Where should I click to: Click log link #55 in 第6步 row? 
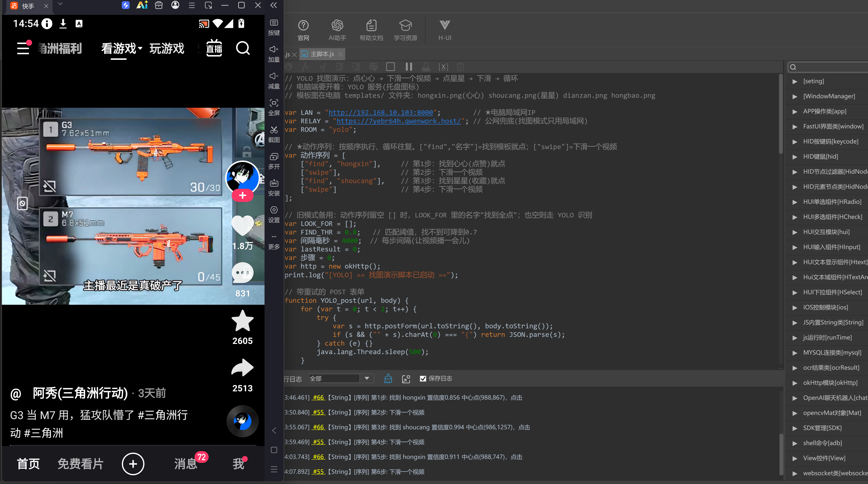[318, 472]
